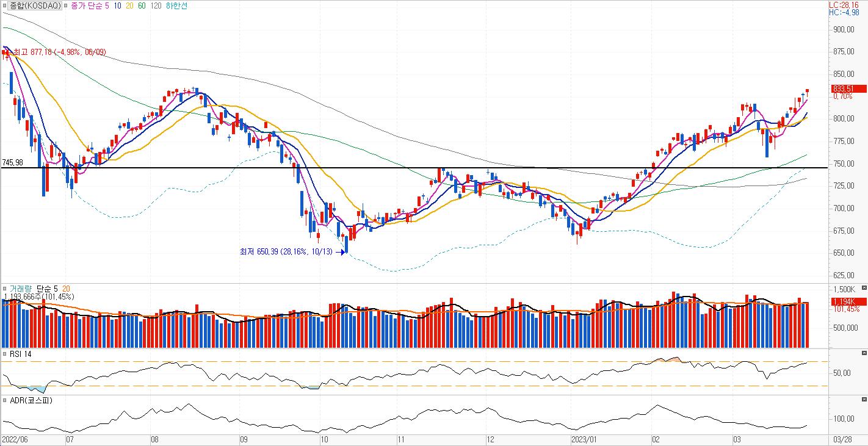Click the 종합(KOSDAQ) index name button
Image resolution: width=868 pixels, height=446 pixels.
point(35,5)
